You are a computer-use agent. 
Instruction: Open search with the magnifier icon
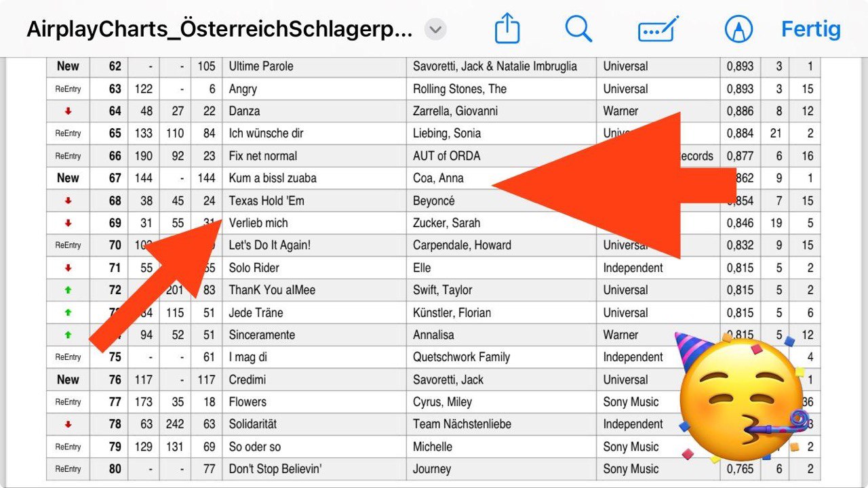pos(578,29)
